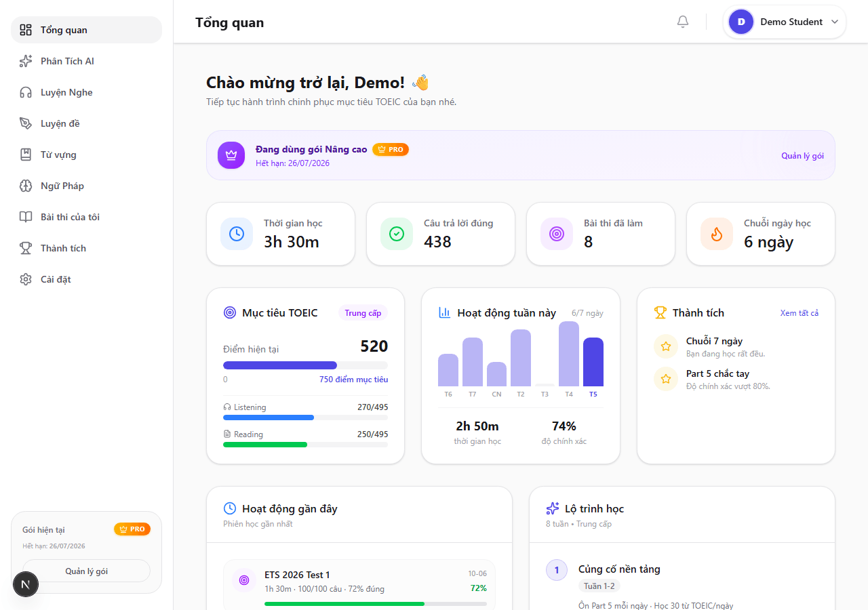868x610 pixels.
Task: Select Ngữ Pháp in sidebar
Action: tap(86, 186)
